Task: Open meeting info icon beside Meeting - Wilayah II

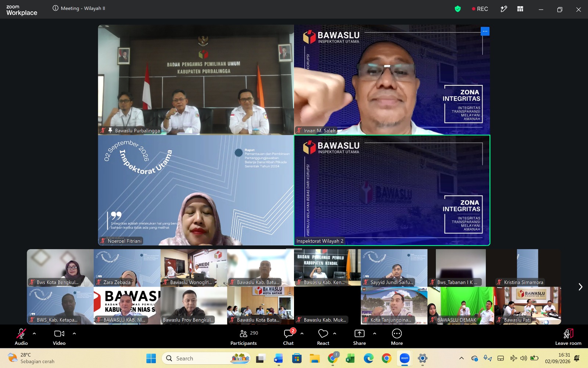Action: pyautogui.click(x=55, y=8)
